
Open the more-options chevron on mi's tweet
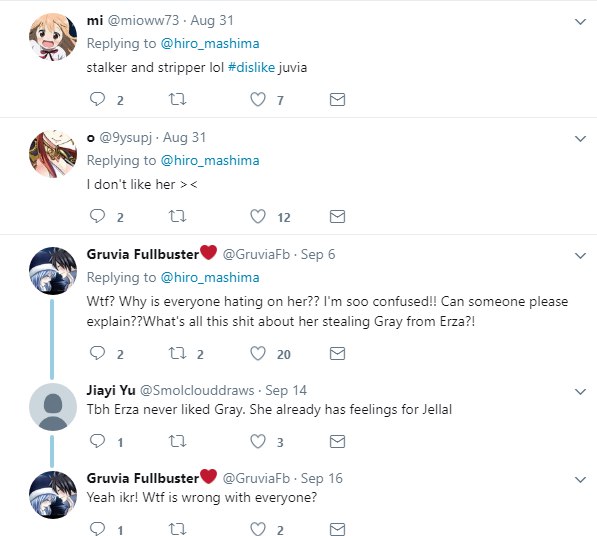coord(580,22)
